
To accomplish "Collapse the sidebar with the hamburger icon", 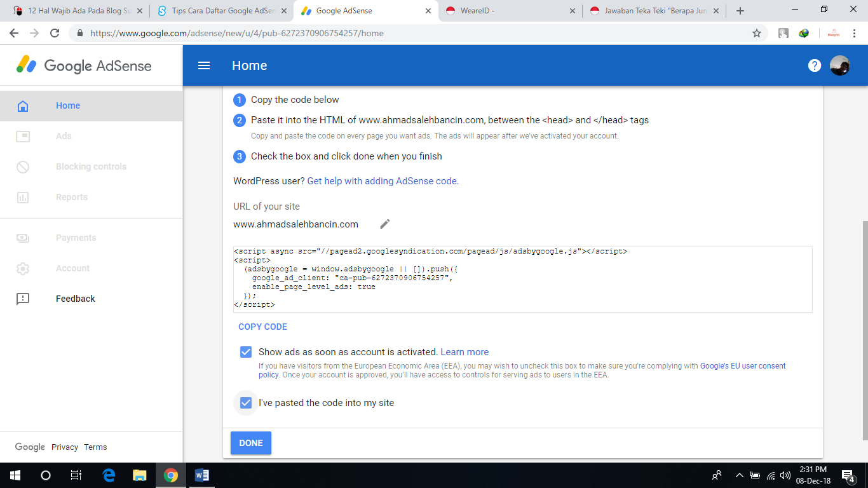I will click(x=203, y=65).
